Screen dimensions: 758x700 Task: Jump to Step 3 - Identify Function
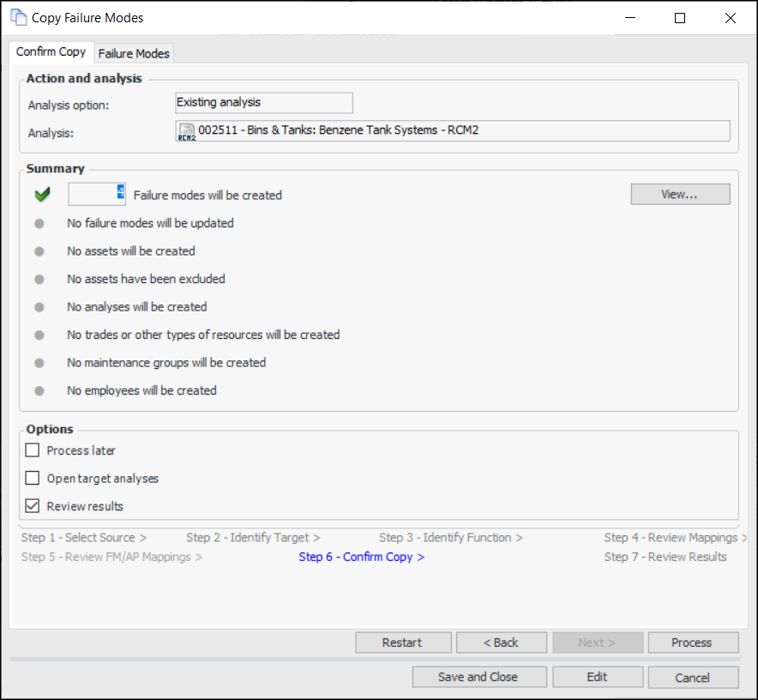(450, 538)
